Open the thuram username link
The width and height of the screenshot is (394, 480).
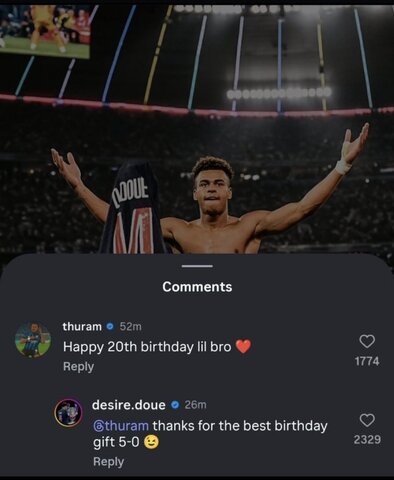pyautogui.click(x=82, y=326)
